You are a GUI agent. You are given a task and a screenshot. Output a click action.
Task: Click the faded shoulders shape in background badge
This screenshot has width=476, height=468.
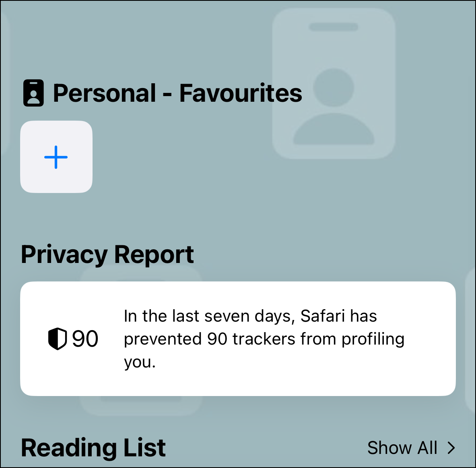[333, 129]
